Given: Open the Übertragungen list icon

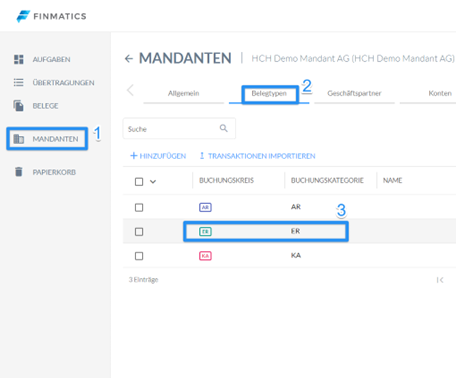Looking at the screenshot, I should (x=19, y=82).
